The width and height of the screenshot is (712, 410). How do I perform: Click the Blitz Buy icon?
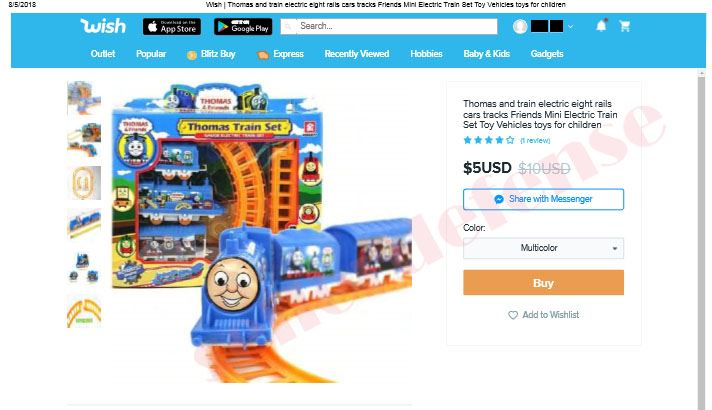[192, 55]
